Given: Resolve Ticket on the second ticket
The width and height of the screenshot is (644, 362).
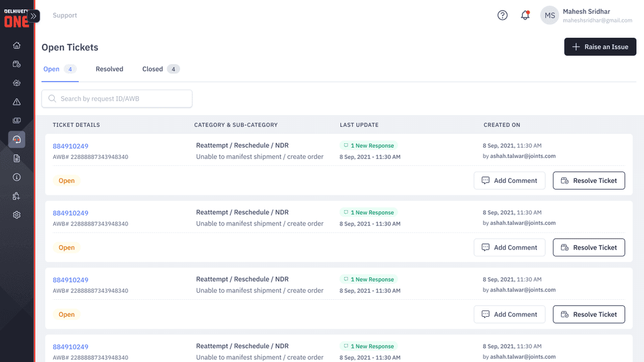Looking at the screenshot, I should click(589, 248).
